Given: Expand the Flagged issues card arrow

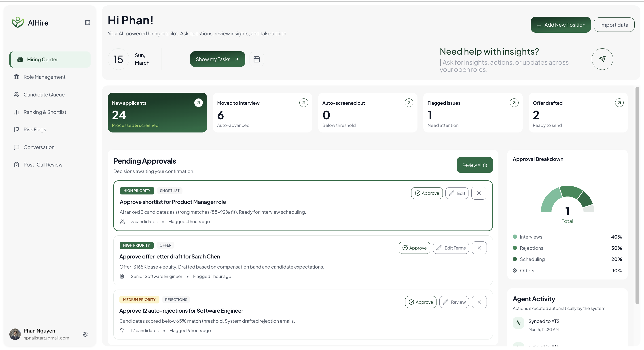Looking at the screenshot, I should 514,103.
